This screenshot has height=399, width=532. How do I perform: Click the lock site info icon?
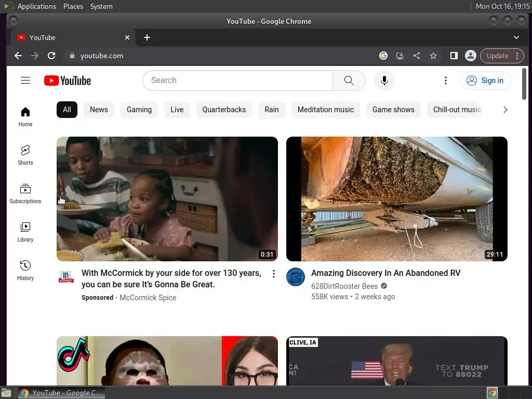coord(72,56)
